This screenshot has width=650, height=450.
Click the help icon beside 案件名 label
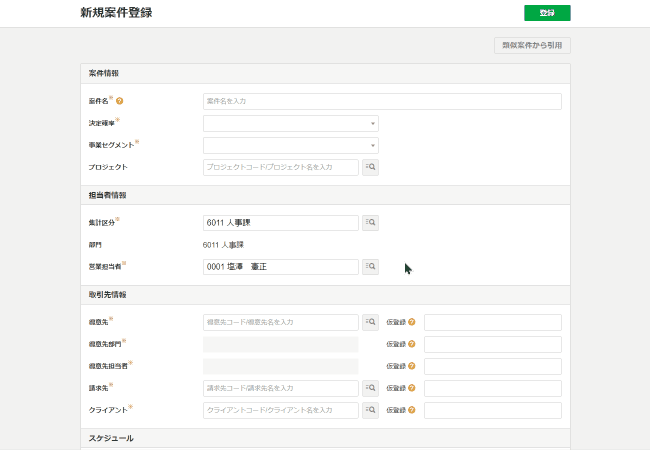point(120,101)
